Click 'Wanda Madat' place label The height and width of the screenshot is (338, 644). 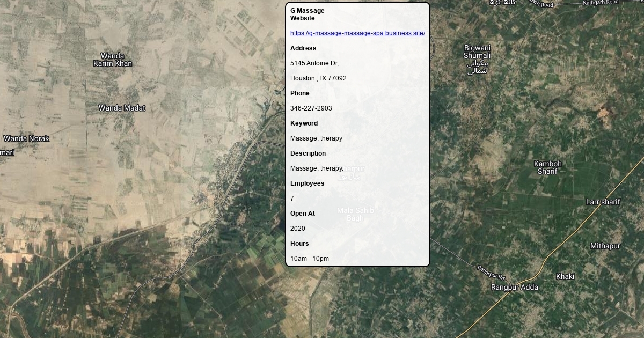coord(122,108)
